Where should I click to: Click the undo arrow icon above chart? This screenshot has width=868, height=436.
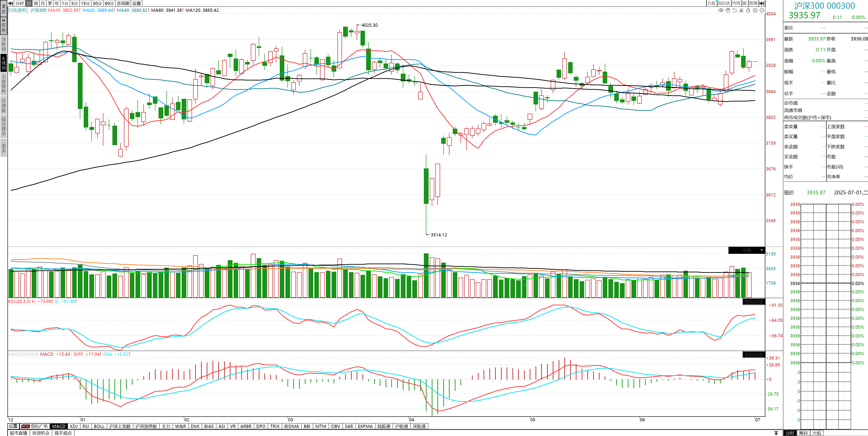[x=735, y=10]
